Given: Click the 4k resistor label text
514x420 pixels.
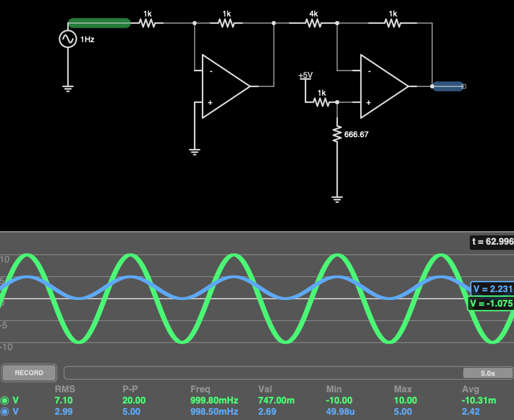Looking at the screenshot, I should [x=313, y=14].
